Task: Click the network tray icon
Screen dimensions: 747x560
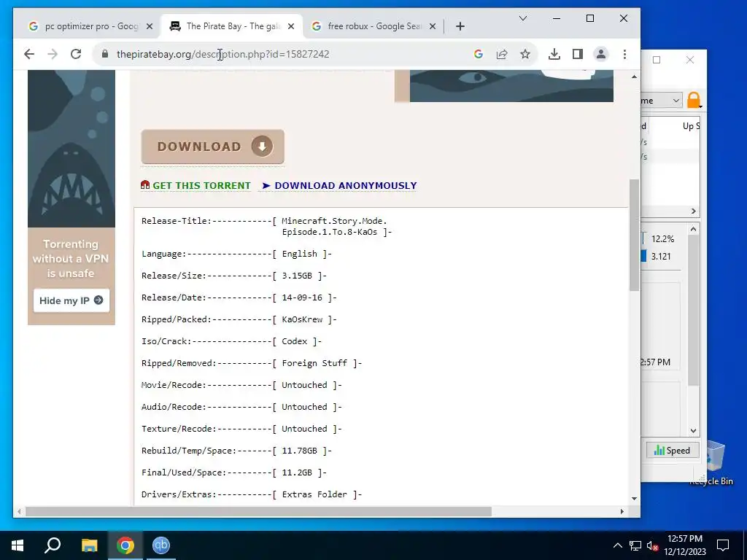Action: (x=635, y=545)
